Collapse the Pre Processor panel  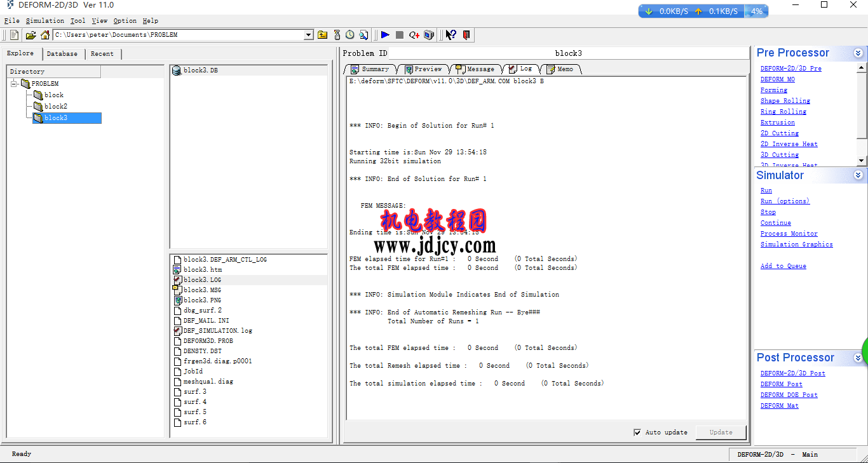858,53
